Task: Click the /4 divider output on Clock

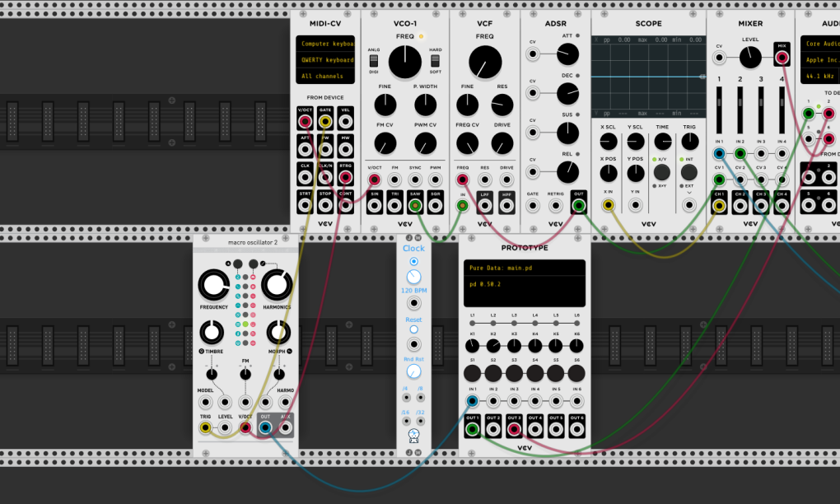Action: point(406,398)
